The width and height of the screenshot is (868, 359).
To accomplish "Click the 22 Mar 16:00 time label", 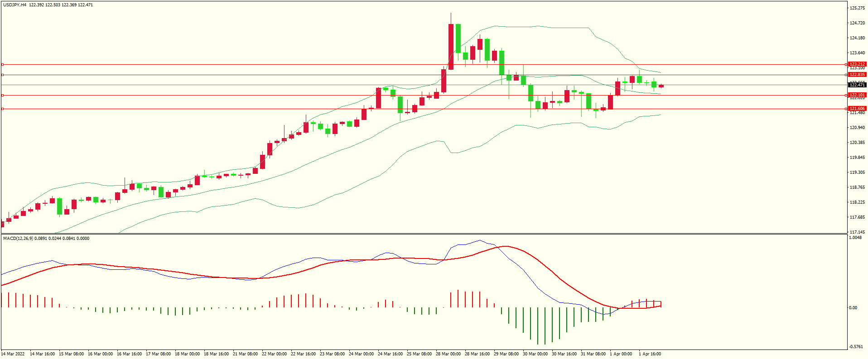I will pyautogui.click(x=304, y=354).
